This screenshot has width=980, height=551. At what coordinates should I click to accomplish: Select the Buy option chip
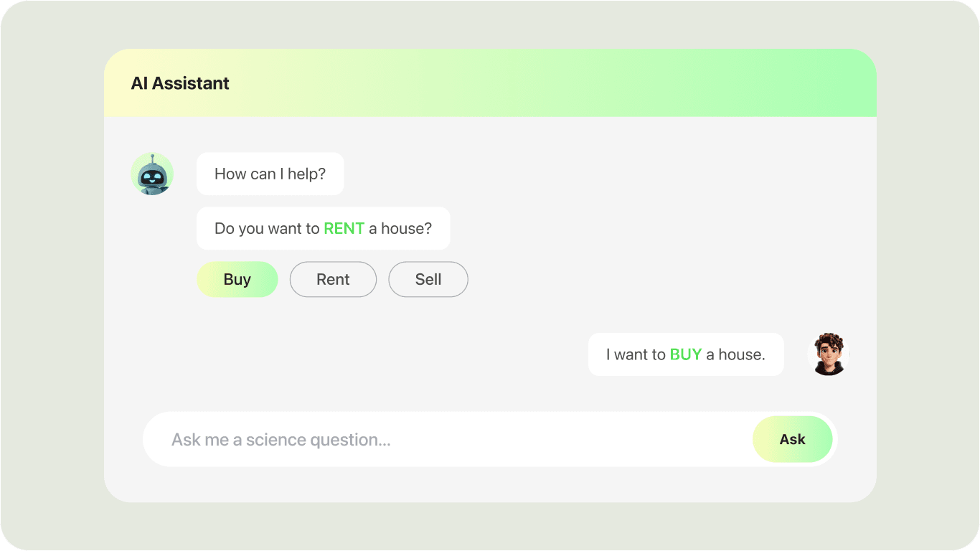pyautogui.click(x=237, y=279)
